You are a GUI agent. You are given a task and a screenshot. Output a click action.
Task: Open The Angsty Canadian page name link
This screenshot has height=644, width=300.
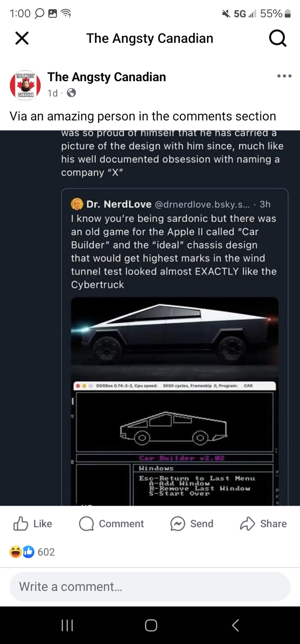point(107,77)
